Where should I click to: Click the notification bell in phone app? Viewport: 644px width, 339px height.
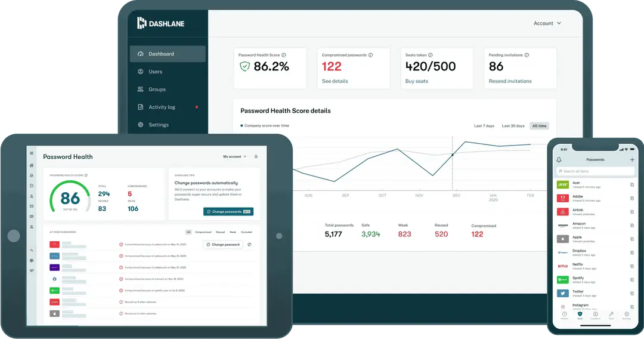[559, 160]
